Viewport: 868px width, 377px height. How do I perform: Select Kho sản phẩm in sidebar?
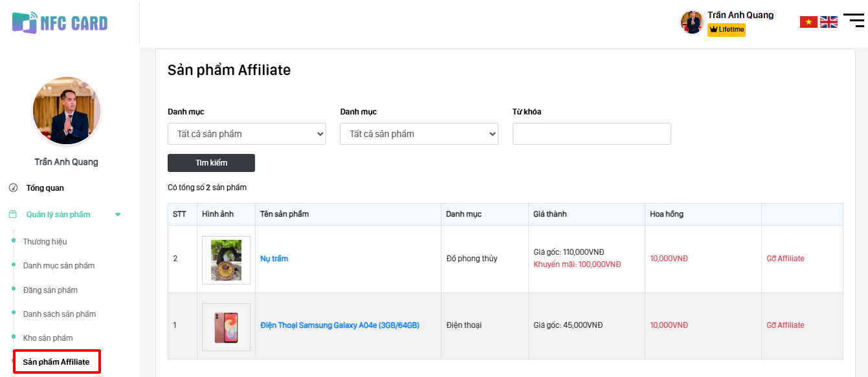click(x=48, y=338)
